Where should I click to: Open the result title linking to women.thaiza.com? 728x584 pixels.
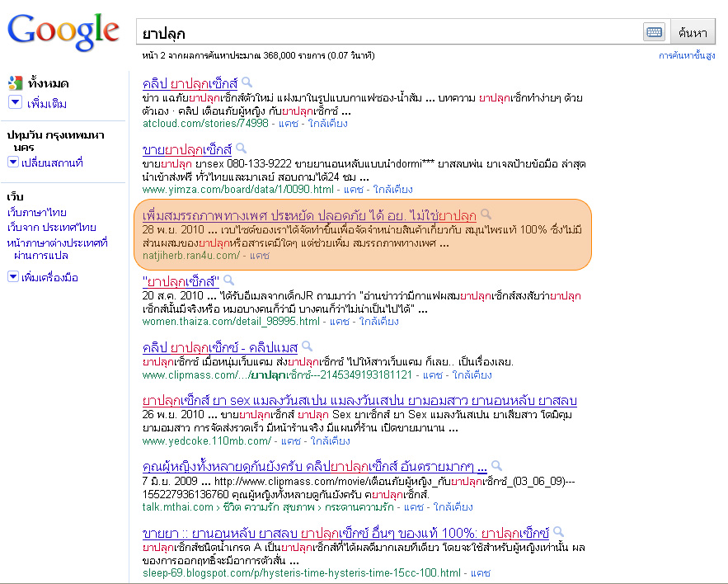[x=181, y=281]
